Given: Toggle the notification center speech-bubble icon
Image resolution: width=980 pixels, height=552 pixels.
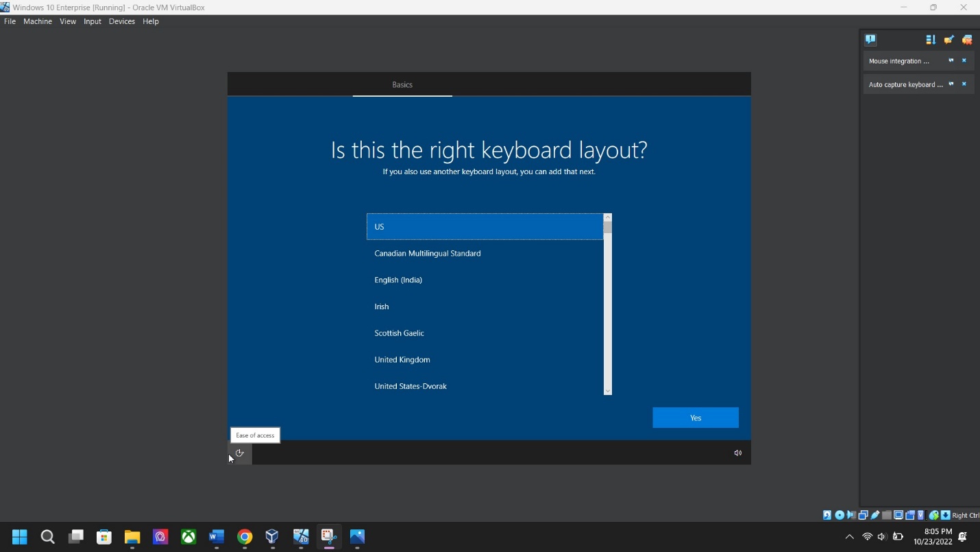Looking at the screenshot, I should click(871, 40).
